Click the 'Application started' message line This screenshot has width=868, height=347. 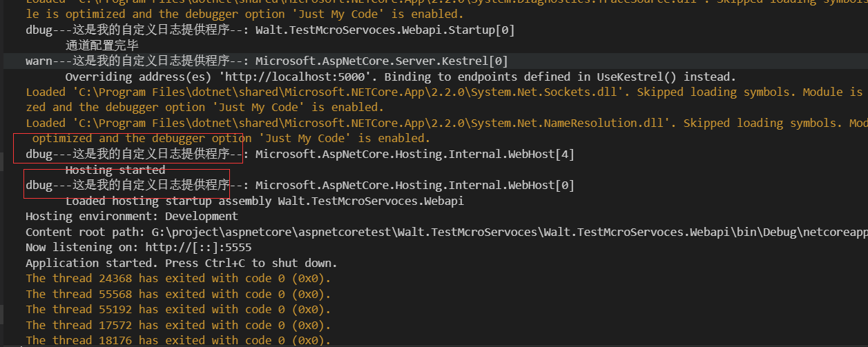pos(181,263)
